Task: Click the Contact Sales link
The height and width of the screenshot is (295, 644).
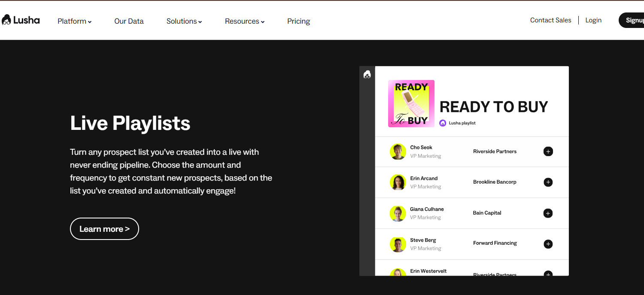Action: (x=551, y=20)
